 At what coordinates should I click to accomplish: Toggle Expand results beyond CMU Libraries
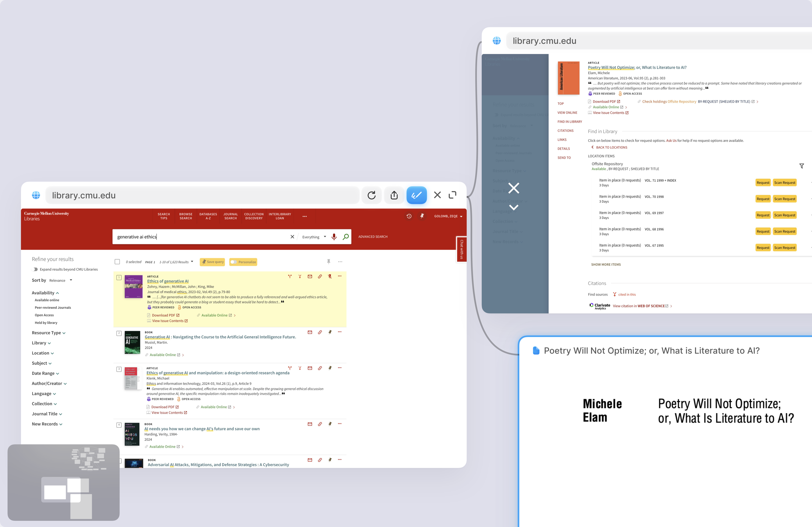[35, 269]
